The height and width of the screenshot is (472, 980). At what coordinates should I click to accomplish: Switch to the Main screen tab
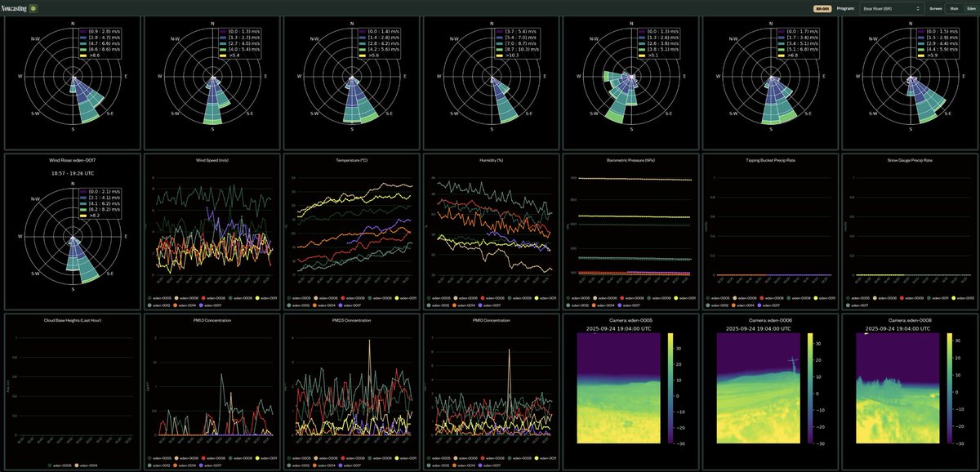pyautogui.click(x=954, y=8)
